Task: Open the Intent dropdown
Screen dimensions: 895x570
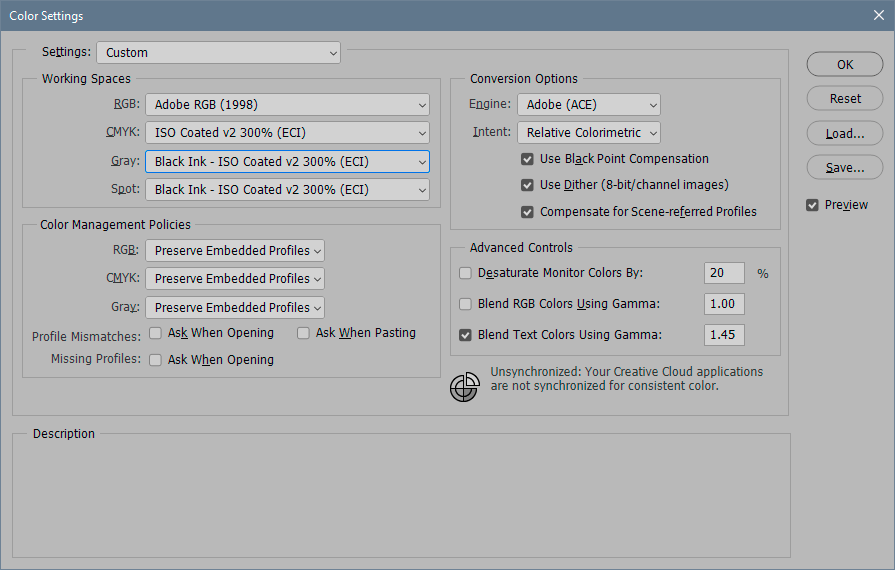Action: 588,133
